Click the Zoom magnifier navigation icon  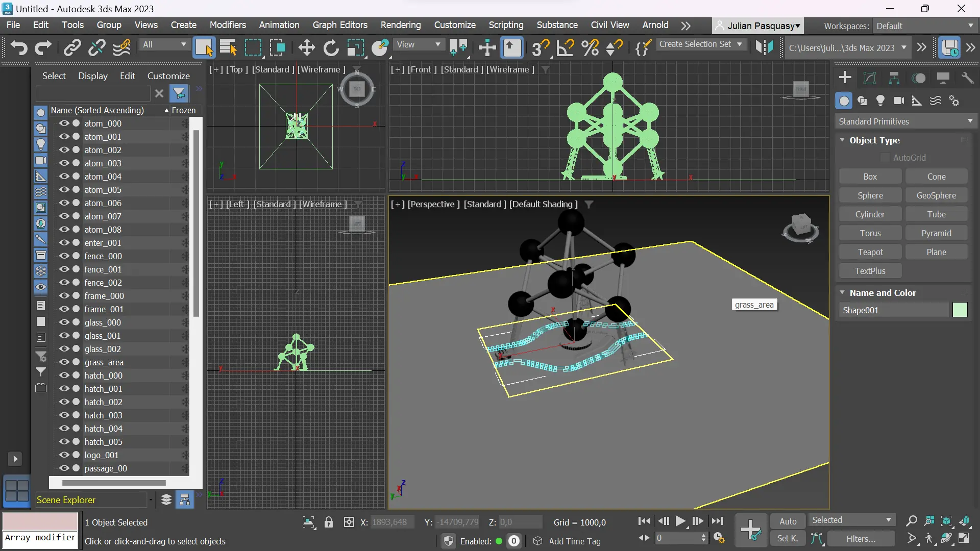click(911, 521)
